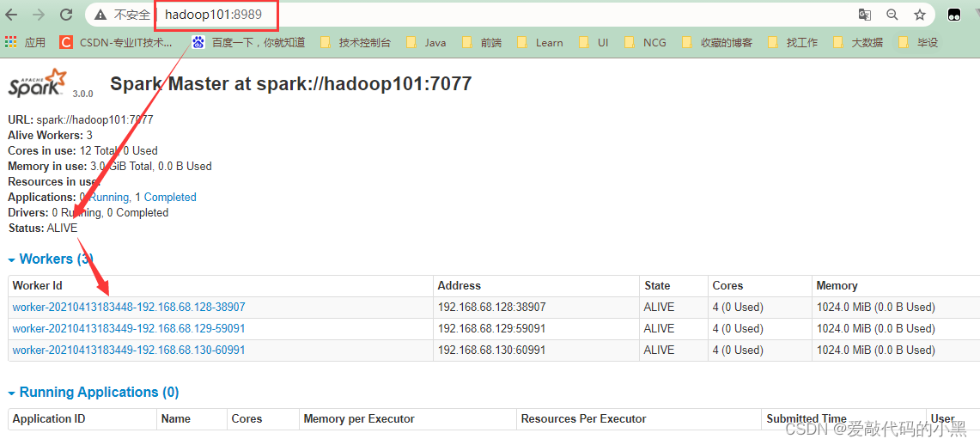Image resolution: width=980 pixels, height=445 pixels.
Task: Select the Spark version 3.0.0 label
Action: point(82,94)
